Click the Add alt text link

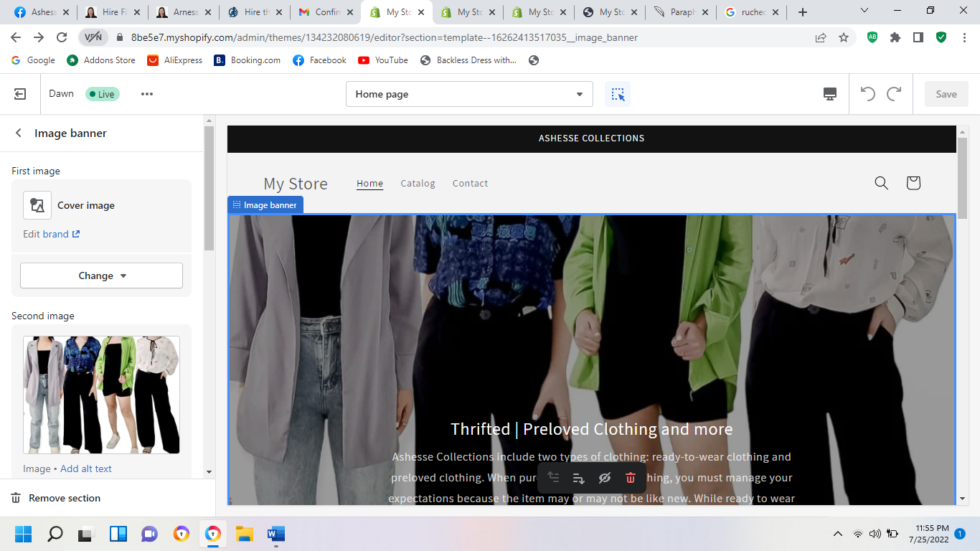[x=86, y=468]
